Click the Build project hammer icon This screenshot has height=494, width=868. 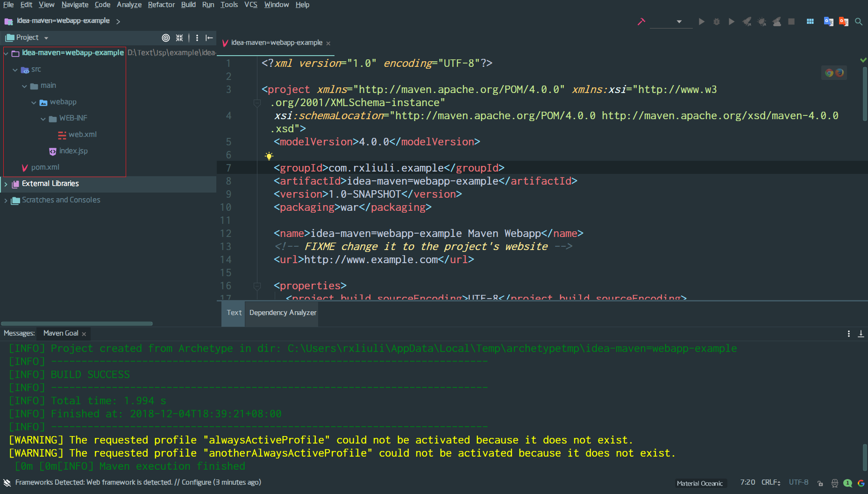641,21
